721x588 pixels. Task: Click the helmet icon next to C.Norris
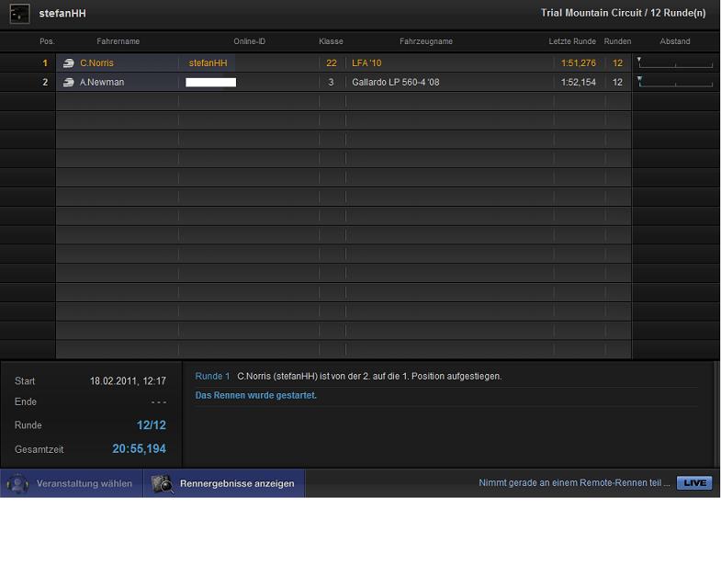(69, 63)
